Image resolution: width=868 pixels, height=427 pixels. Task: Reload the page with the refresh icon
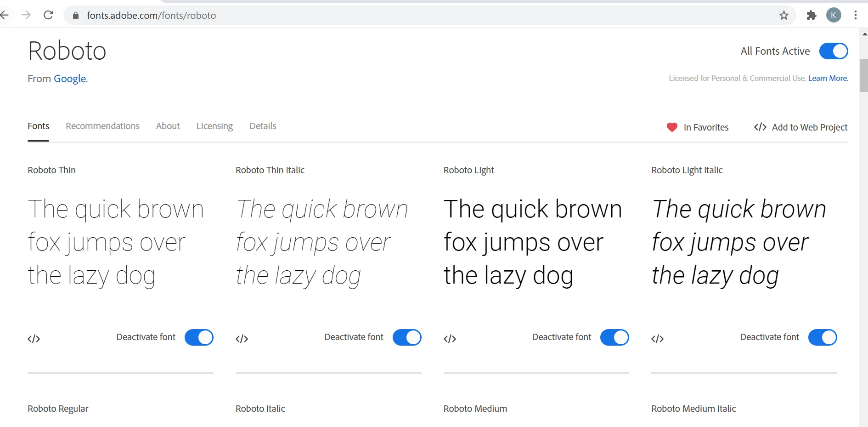tap(48, 15)
